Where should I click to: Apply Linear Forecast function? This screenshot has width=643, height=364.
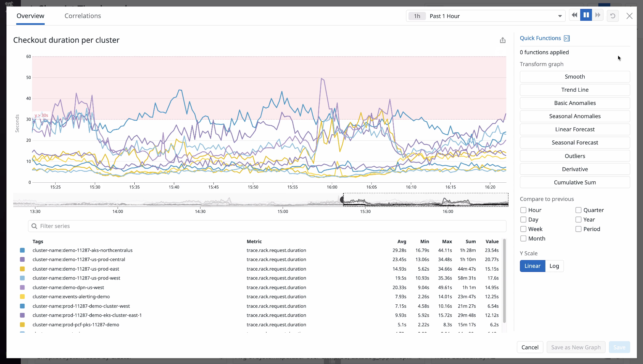575,130
